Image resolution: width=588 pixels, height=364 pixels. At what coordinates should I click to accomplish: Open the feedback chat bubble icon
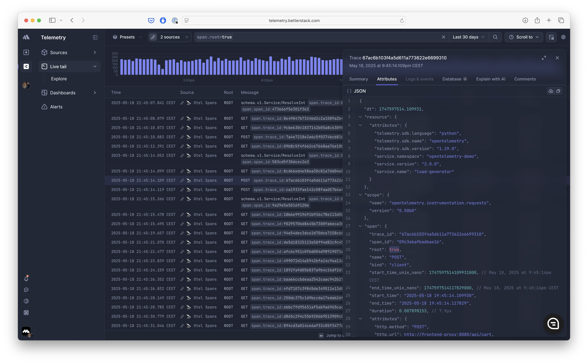[x=26, y=290]
